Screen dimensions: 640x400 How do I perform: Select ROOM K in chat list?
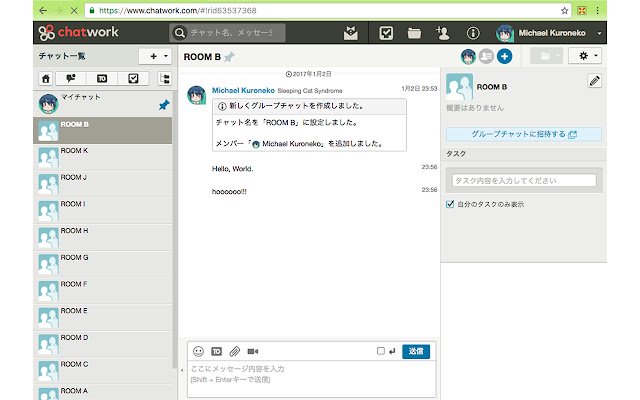tap(102, 157)
